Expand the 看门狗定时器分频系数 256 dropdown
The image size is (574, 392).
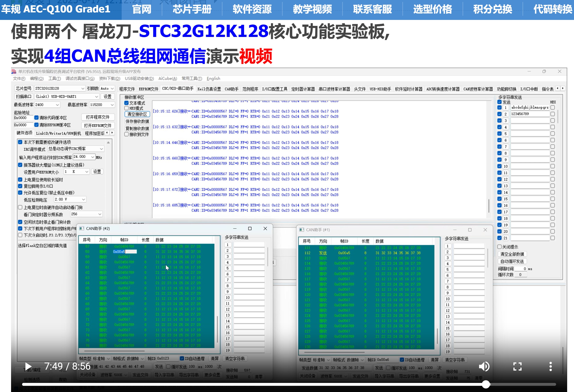pyautogui.click(x=100, y=214)
